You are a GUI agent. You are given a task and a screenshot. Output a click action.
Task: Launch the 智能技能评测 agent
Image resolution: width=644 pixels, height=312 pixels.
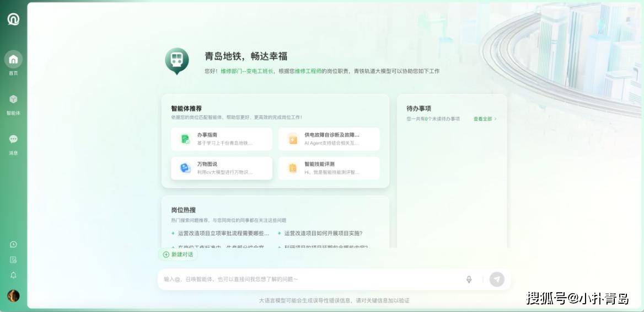click(x=329, y=168)
